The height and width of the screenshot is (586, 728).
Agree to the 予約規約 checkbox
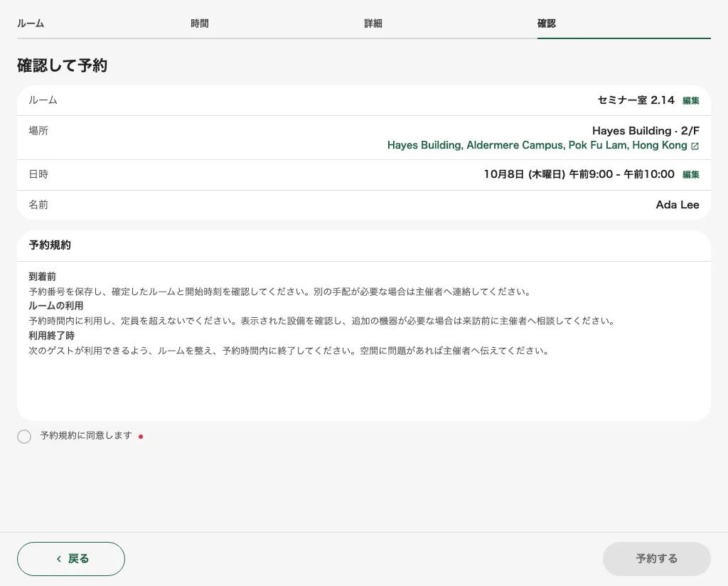(24, 437)
